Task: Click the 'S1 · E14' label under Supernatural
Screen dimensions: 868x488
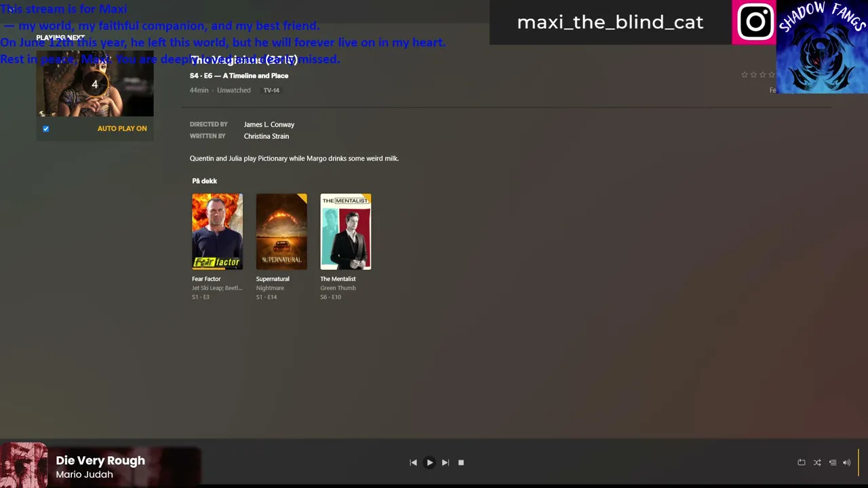Action: coord(267,297)
